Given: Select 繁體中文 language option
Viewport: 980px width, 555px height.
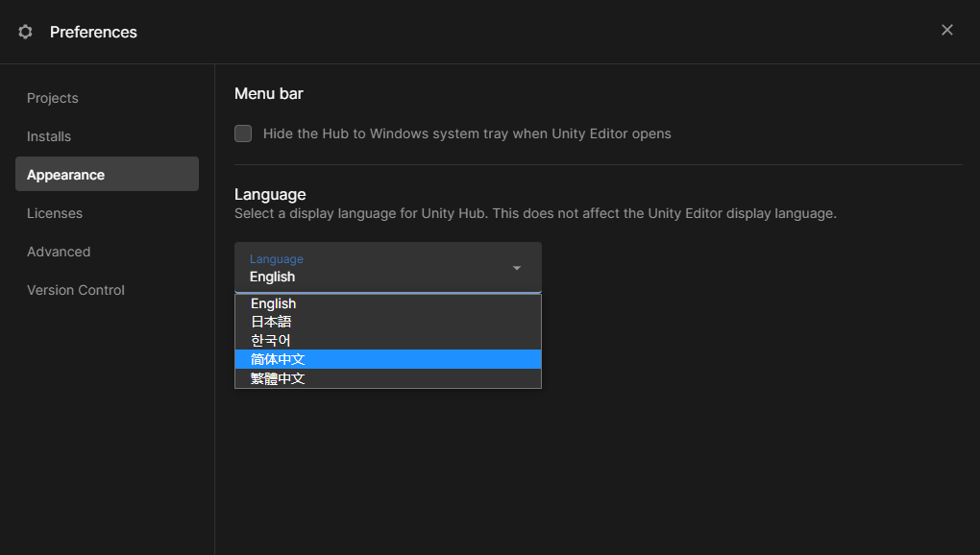Looking at the screenshot, I should click(x=387, y=378).
